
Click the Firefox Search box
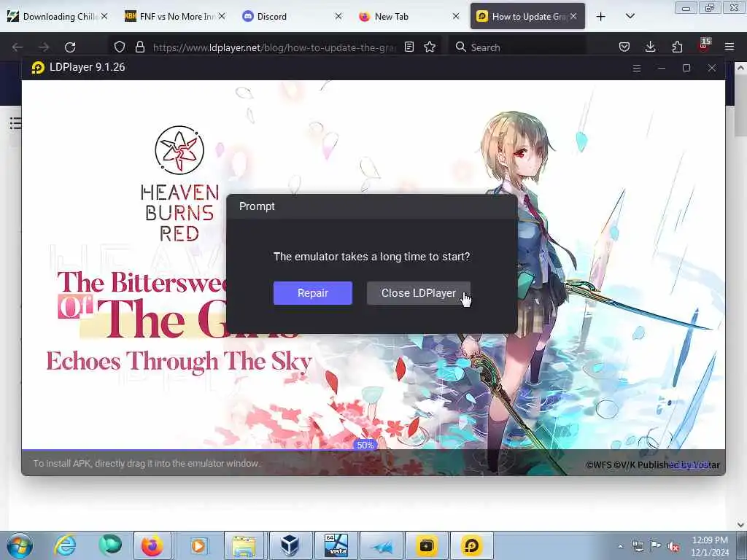(x=519, y=47)
